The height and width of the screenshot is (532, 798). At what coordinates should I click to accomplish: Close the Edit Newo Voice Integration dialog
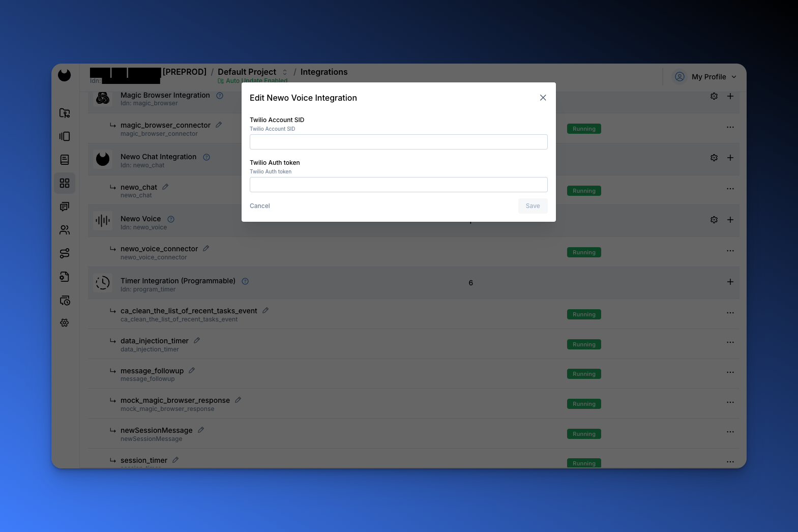[x=543, y=98]
